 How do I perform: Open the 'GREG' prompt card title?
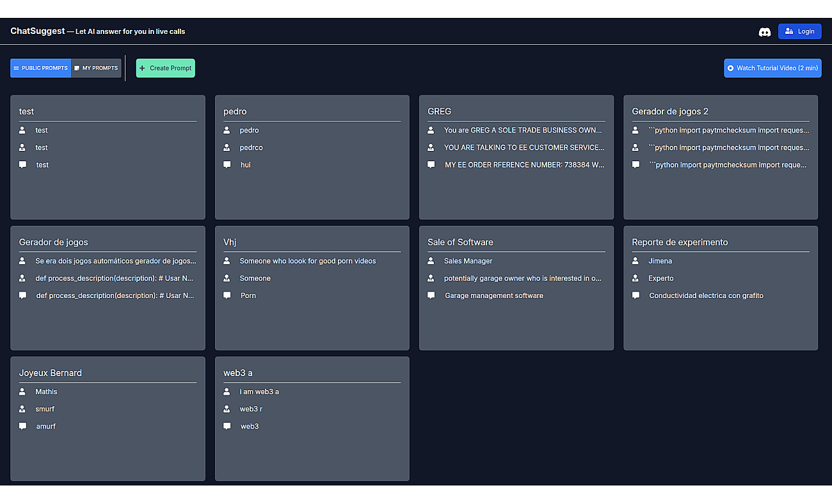(x=439, y=111)
